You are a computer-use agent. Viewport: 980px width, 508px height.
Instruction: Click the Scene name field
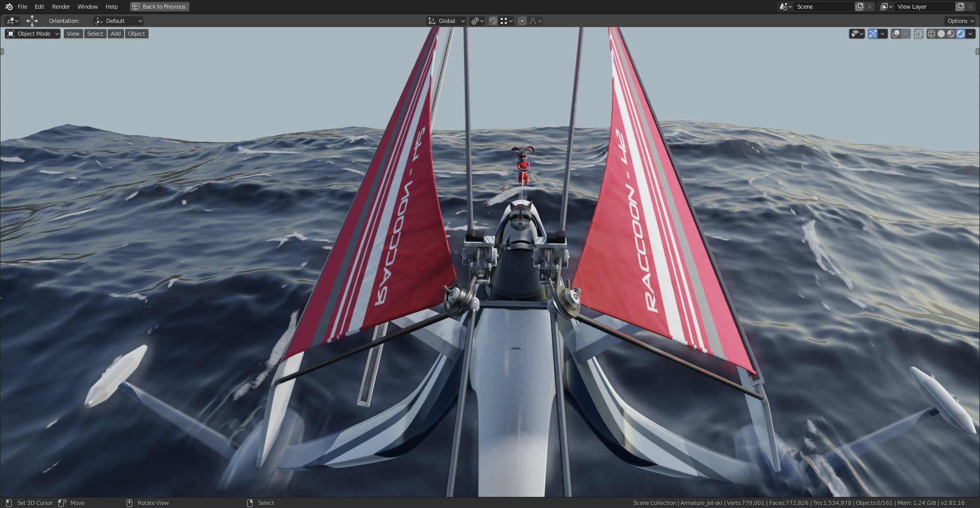click(824, 7)
